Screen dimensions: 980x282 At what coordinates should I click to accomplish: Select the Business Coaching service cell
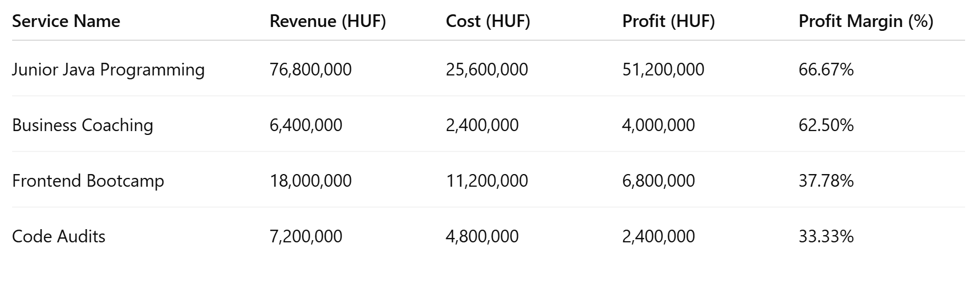click(83, 125)
